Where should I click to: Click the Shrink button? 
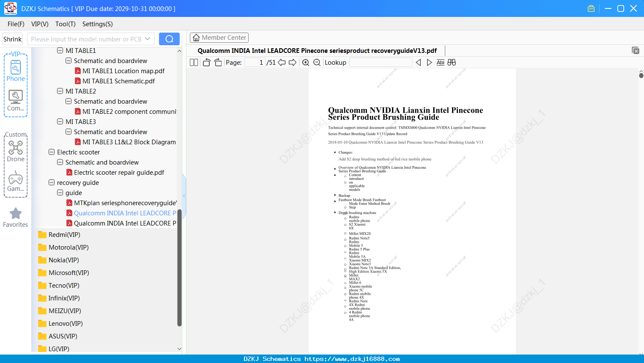(x=13, y=39)
